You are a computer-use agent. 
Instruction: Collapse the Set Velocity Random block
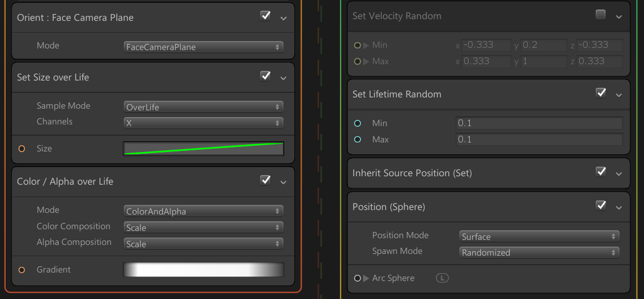pos(619,17)
